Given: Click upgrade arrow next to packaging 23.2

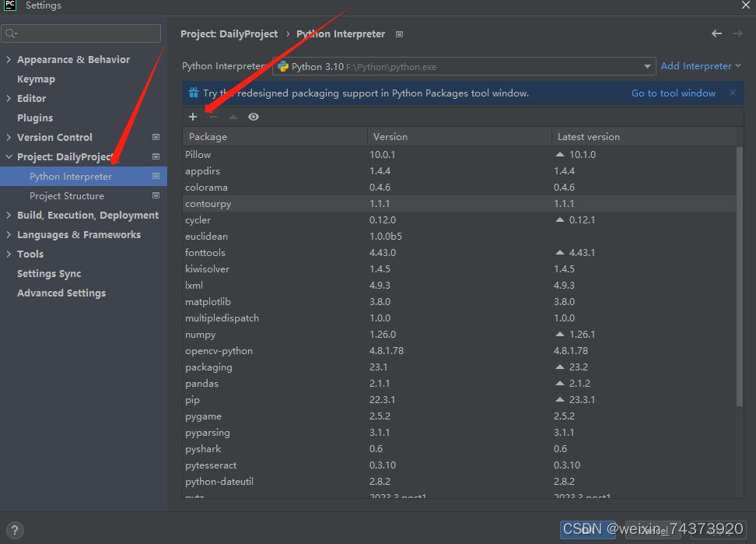Looking at the screenshot, I should (x=560, y=367).
